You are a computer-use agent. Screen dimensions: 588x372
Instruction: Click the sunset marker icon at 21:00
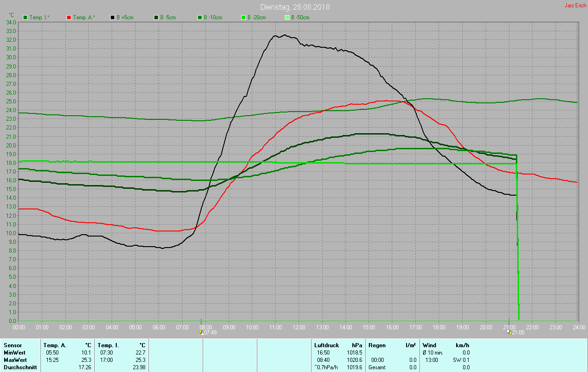point(509,332)
